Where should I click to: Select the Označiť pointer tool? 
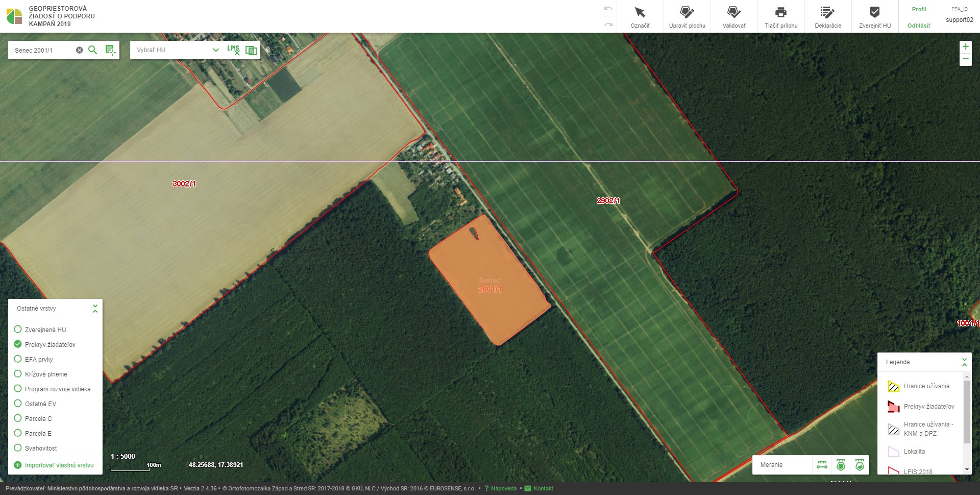(640, 16)
